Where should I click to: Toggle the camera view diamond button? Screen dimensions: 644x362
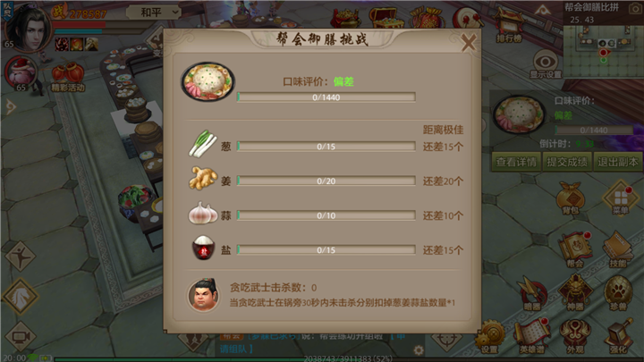[20, 337]
